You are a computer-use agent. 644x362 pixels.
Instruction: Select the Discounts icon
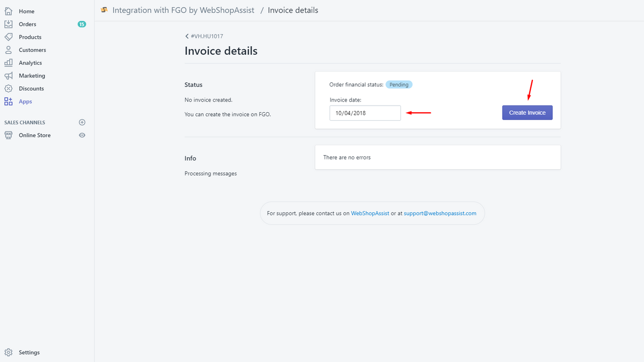(8, 88)
